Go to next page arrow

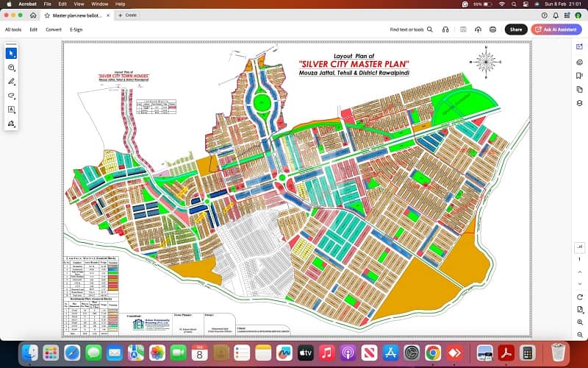click(580, 283)
